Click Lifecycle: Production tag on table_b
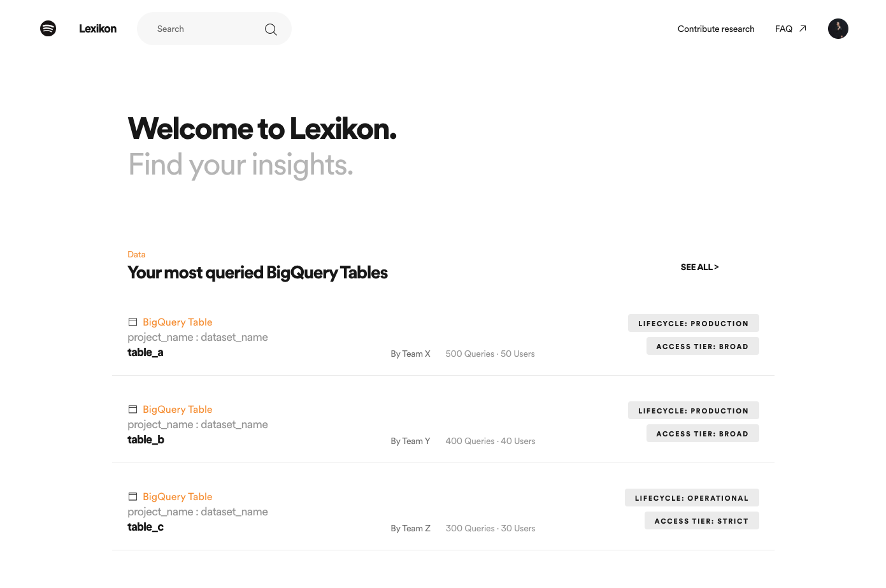 (x=693, y=410)
